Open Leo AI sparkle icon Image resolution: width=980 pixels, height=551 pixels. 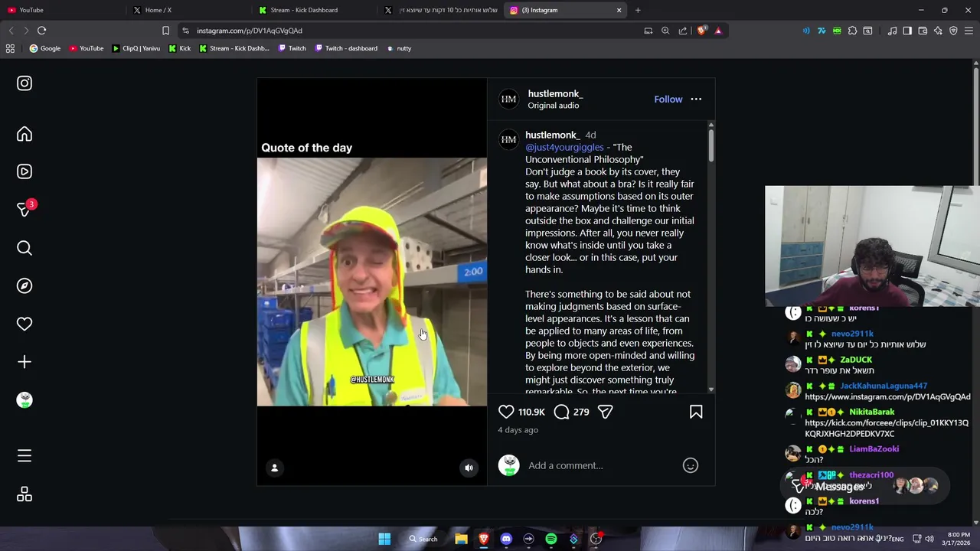pyautogui.click(x=938, y=31)
